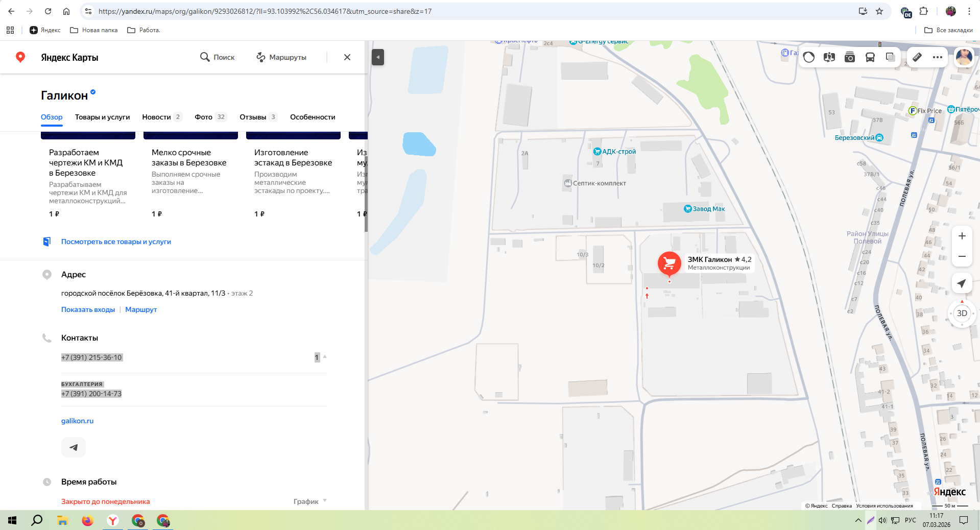Click the ЗМК Галикон map marker
980x530 pixels.
(x=669, y=263)
